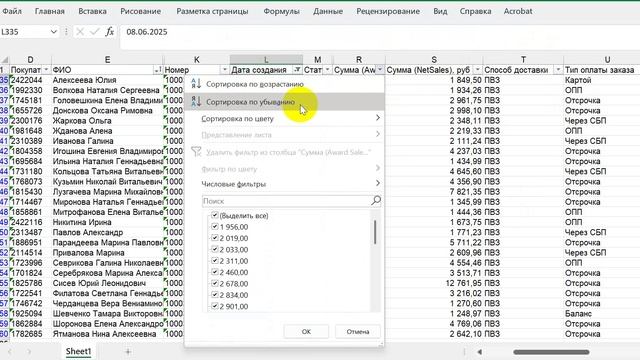Uncheck the 2 019,00 value

tap(215, 238)
